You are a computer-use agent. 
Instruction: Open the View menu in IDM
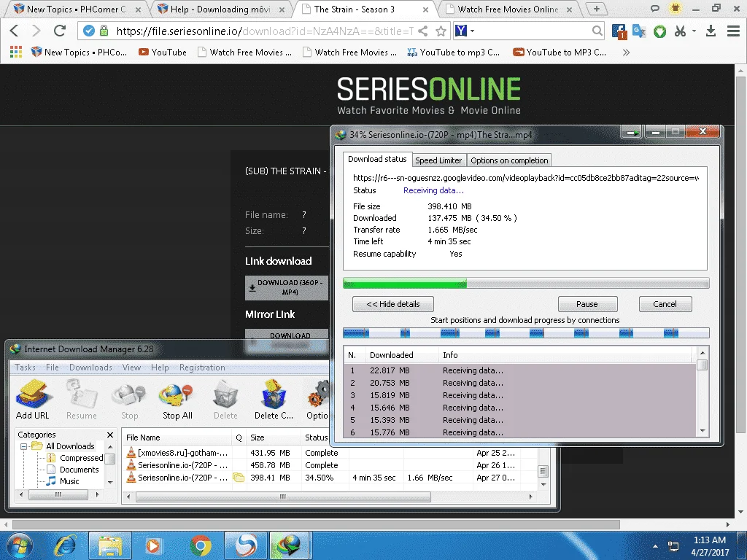click(x=131, y=367)
